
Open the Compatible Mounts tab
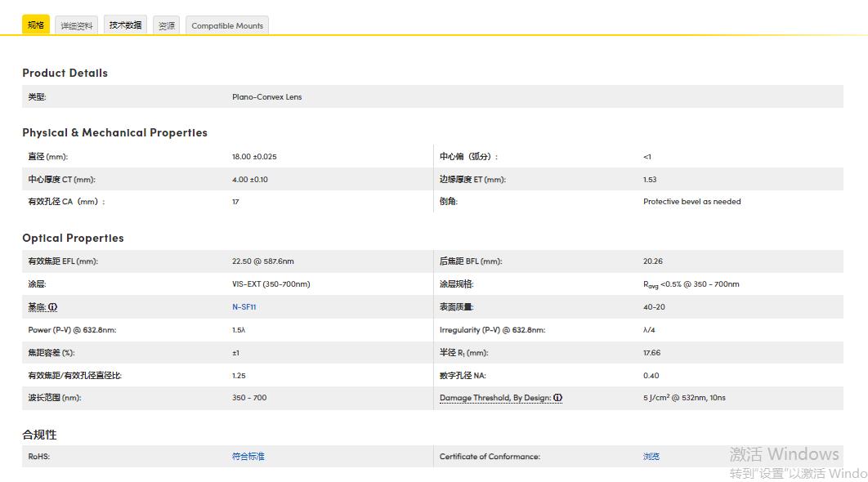pos(226,25)
